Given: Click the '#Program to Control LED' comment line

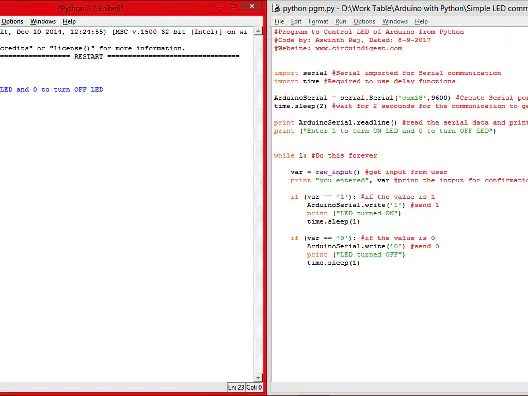Looking at the screenshot, I should click(x=369, y=32).
